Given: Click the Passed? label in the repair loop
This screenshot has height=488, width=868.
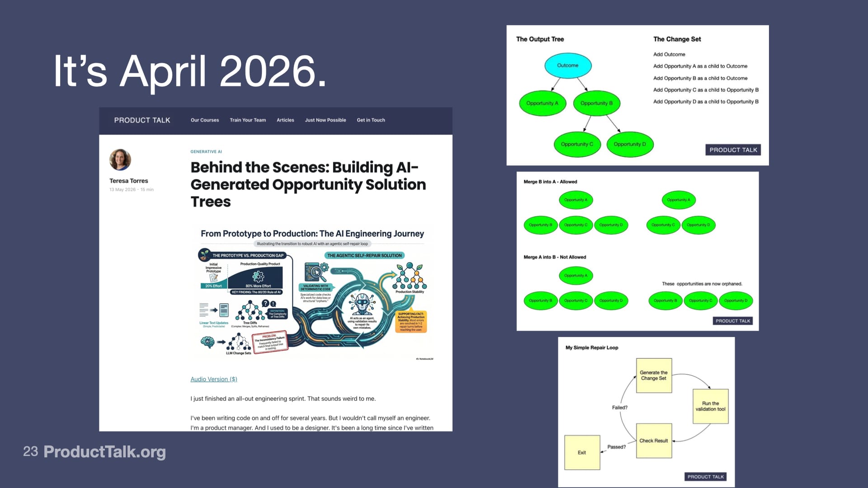Looking at the screenshot, I should click(617, 447).
